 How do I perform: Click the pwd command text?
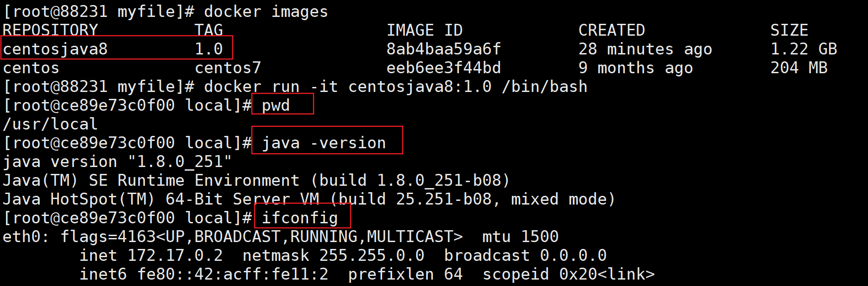[x=276, y=105]
